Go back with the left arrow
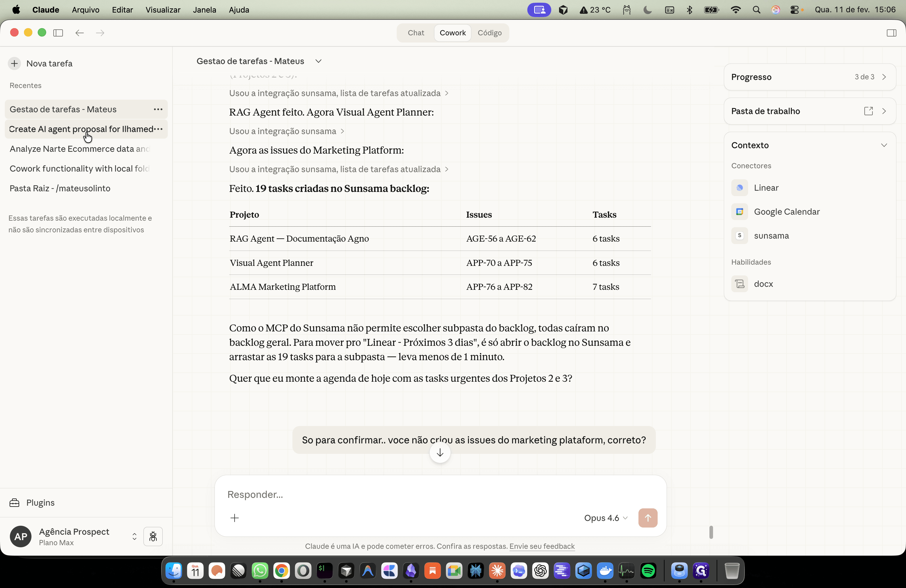The width and height of the screenshot is (906, 588). [80, 33]
